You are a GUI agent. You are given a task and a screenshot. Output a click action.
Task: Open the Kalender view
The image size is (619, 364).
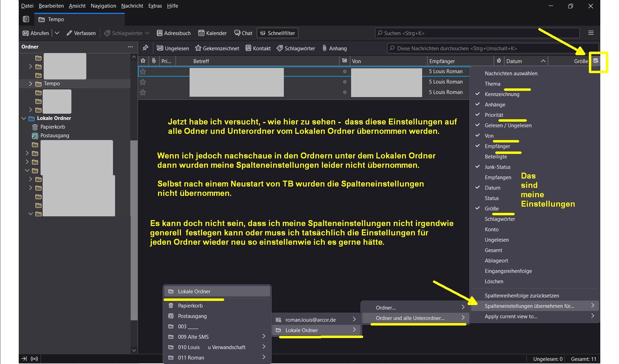212,33
